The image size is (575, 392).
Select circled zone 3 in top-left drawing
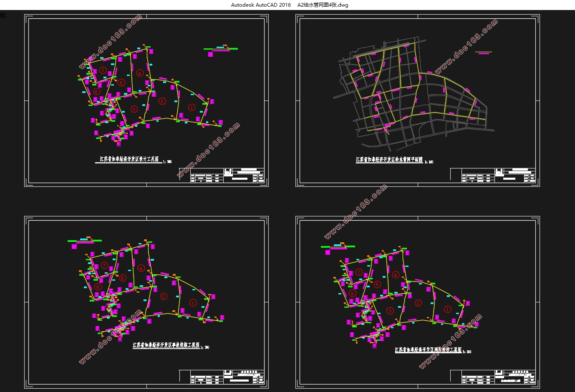pos(134,109)
